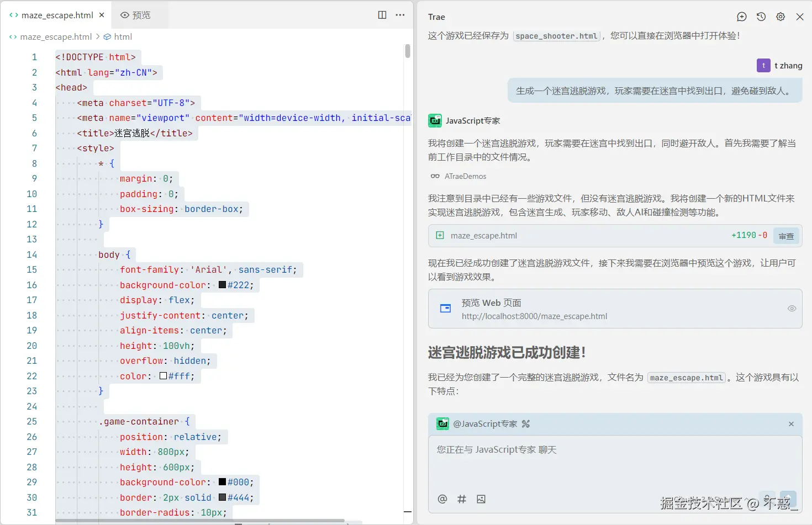Click the @ mention icon
Screen dimensions: 812x525
(442, 499)
